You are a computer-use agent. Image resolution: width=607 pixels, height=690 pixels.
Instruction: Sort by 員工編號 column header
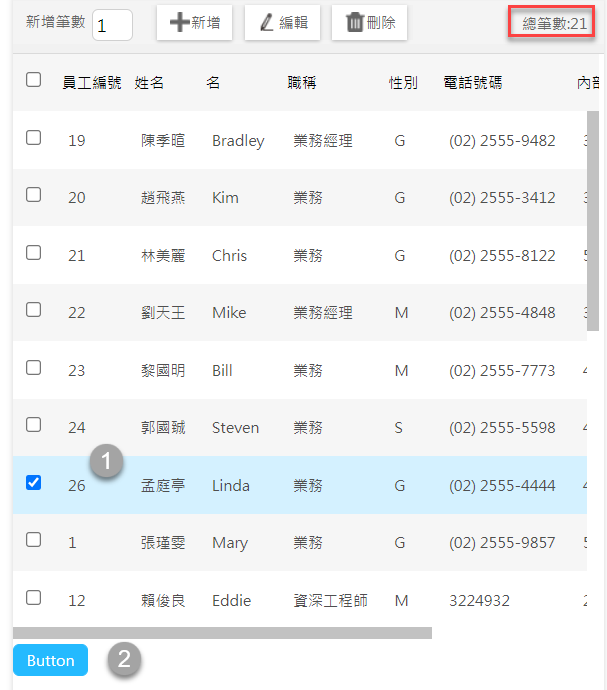92,83
